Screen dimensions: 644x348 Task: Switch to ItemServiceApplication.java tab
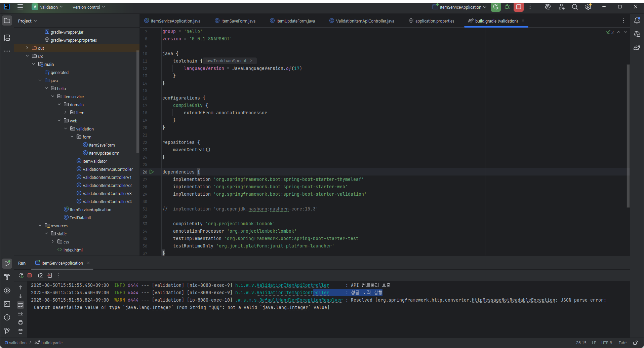pyautogui.click(x=172, y=21)
